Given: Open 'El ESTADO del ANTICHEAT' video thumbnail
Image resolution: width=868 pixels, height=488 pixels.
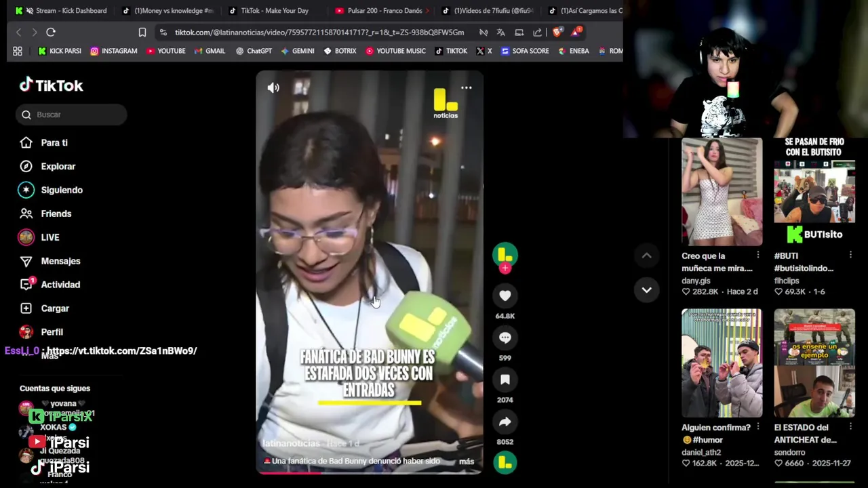Looking at the screenshot, I should pos(814,363).
